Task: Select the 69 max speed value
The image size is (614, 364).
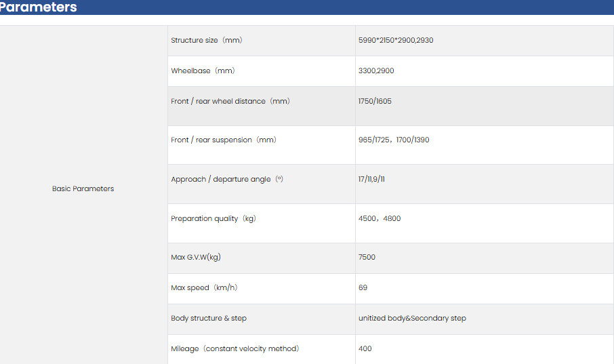Action: pos(363,287)
